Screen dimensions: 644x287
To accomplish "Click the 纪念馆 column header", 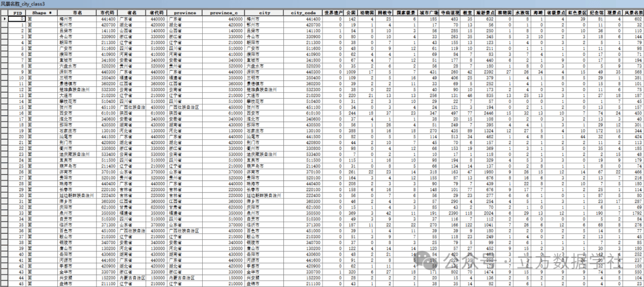I will [x=596, y=13].
